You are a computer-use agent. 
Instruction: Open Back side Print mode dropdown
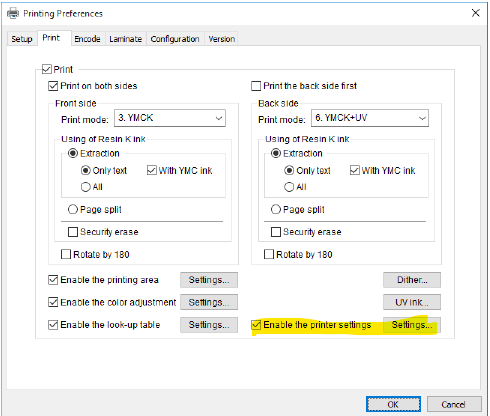coord(370,118)
